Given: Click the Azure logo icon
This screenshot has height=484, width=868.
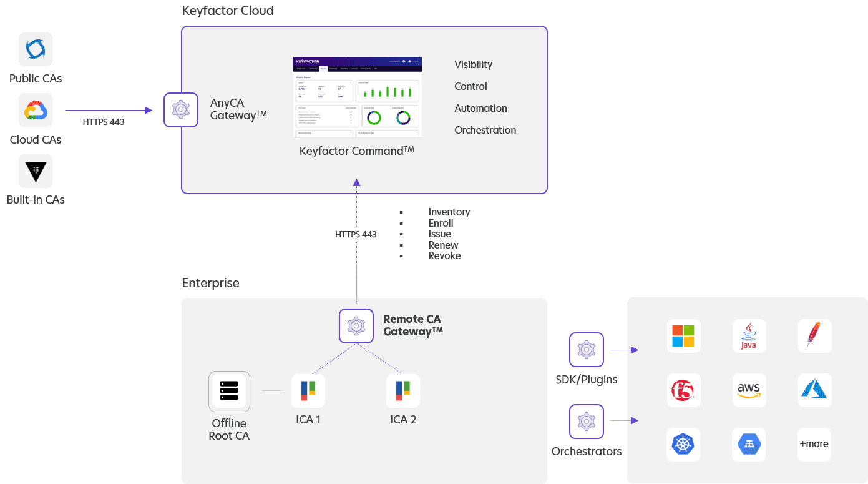Looking at the screenshot, I should pyautogui.click(x=814, y=390).
